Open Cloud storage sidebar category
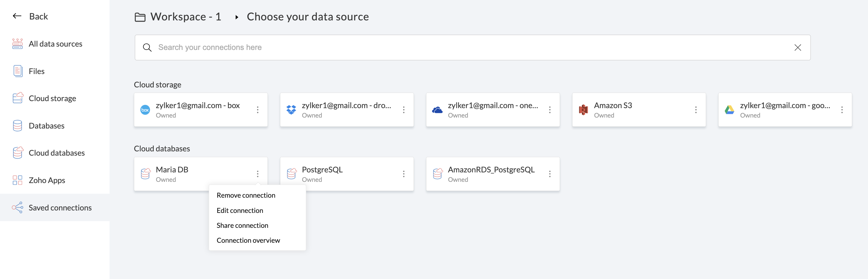Viewport: 868px width, 279px height. [52, 98]
